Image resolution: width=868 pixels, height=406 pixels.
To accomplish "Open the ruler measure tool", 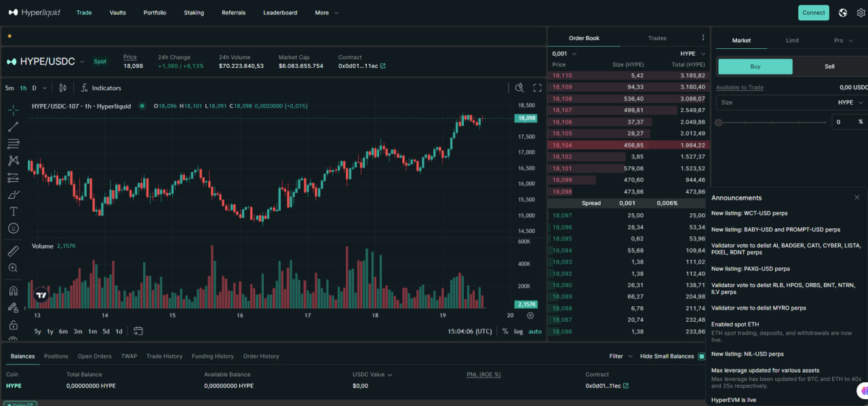I will tap(13, 251).
